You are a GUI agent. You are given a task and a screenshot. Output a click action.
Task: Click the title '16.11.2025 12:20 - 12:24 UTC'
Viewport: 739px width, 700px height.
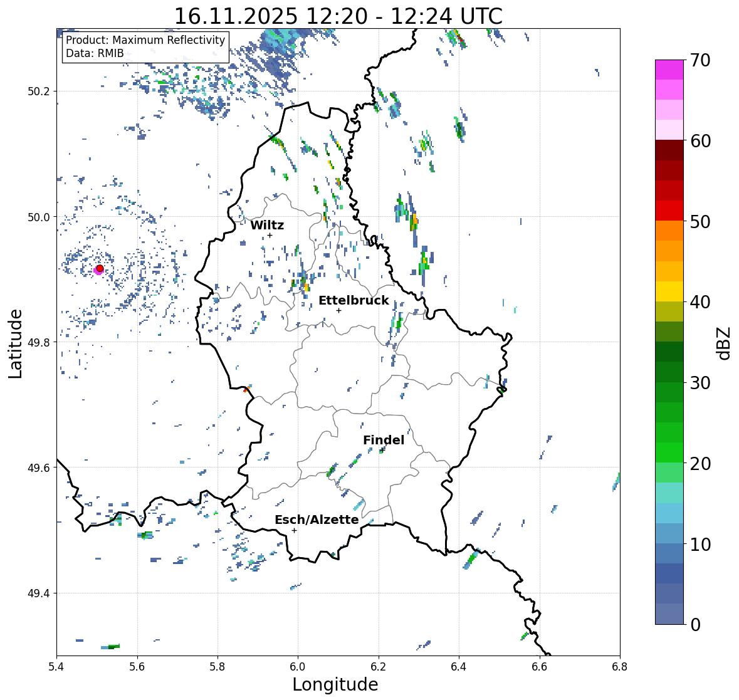[338, 16]
